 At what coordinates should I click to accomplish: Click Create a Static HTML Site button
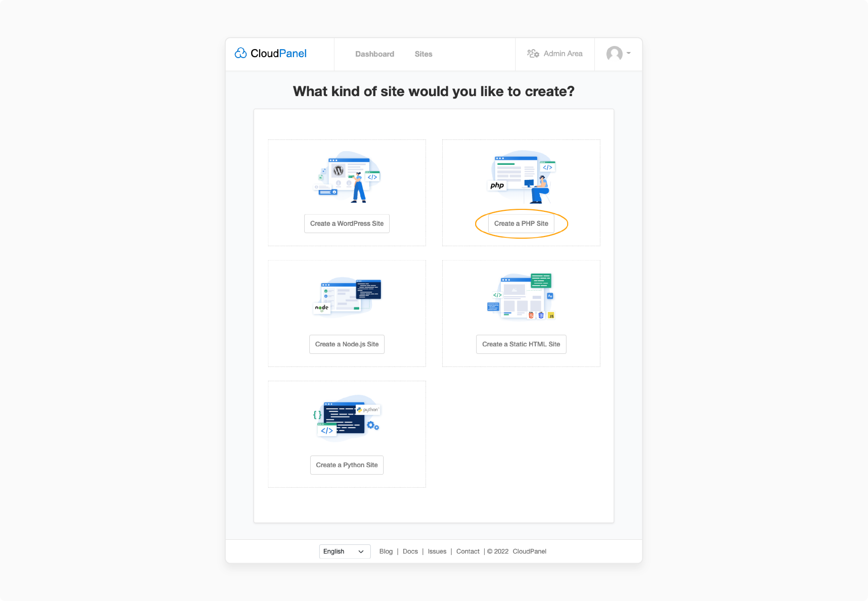[x=521, y=344]
